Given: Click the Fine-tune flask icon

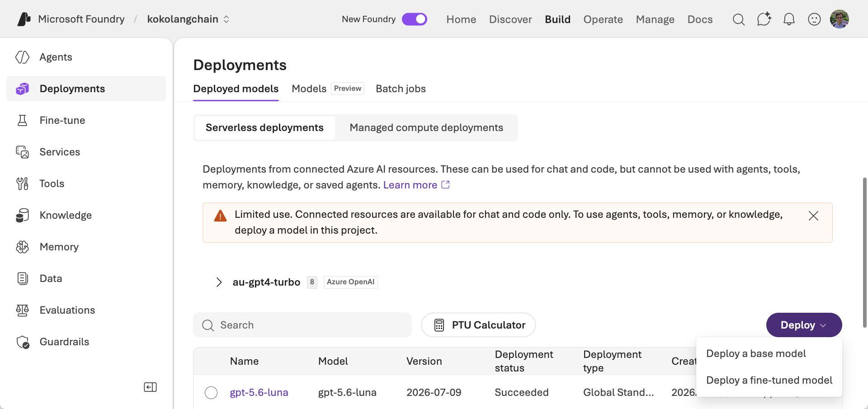Looking at the screenshot, I should 22,120.
